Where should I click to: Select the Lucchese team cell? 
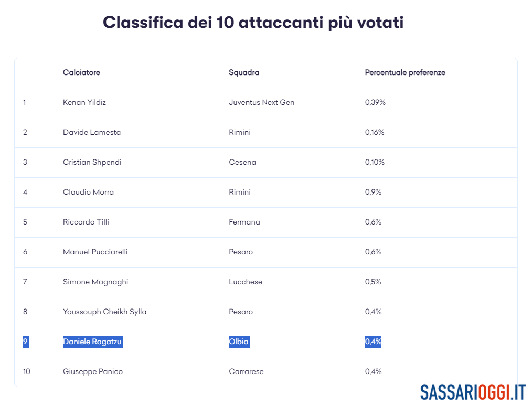click(x=246, y=282)
